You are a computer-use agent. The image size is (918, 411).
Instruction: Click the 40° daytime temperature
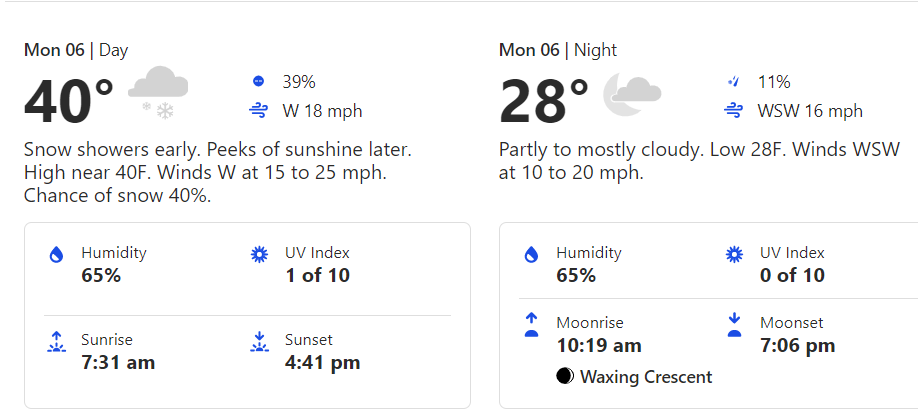point(68,101)
